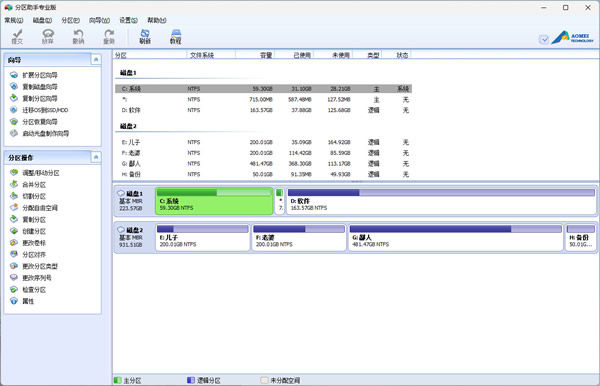Select the D: 软件 block in the disk map
Viewport: 600px width, 386px height.
tap(441, 201)
